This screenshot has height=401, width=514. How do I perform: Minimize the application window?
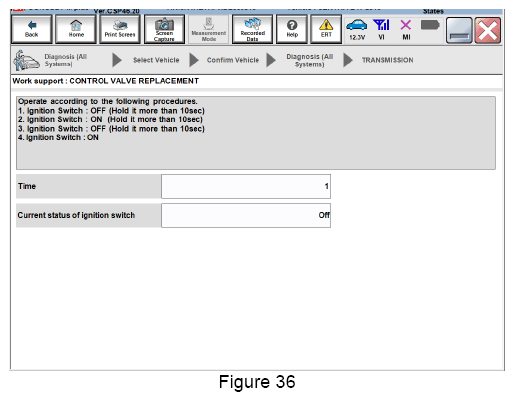pos(459,31)
